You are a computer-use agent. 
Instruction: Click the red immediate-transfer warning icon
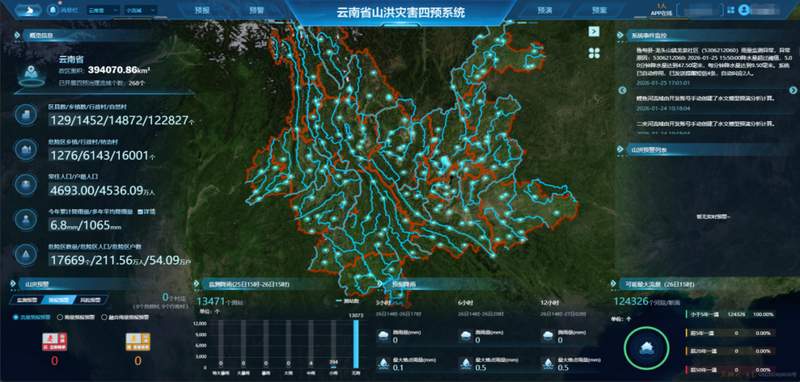pos(55,342)
